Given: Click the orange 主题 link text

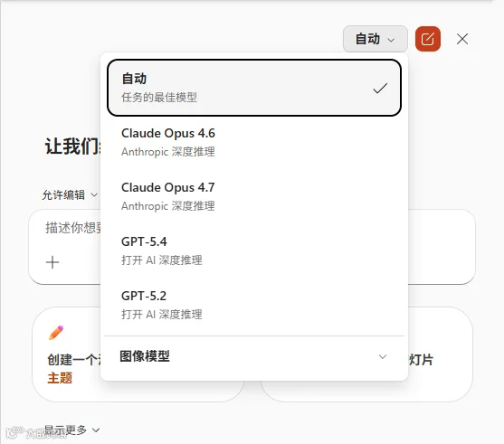Looking at the screenshot, I should pyautogui.click(x=60, y=378).
